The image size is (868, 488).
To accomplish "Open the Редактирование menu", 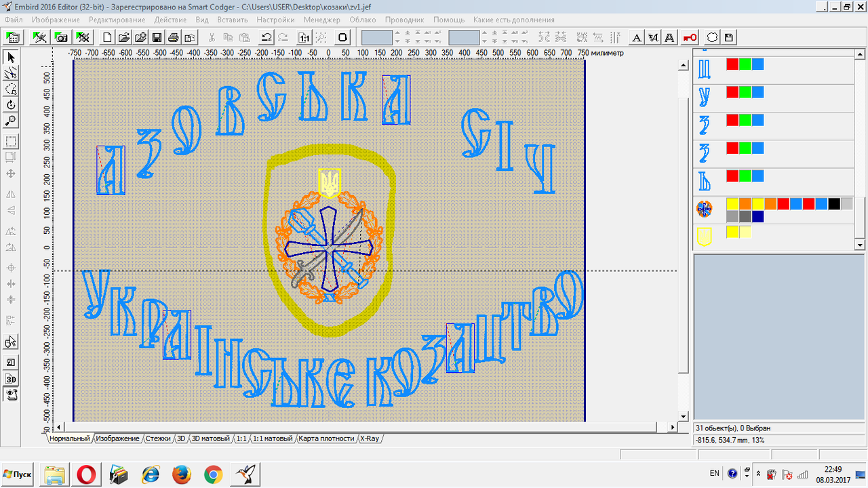I will tap(117, 20).
